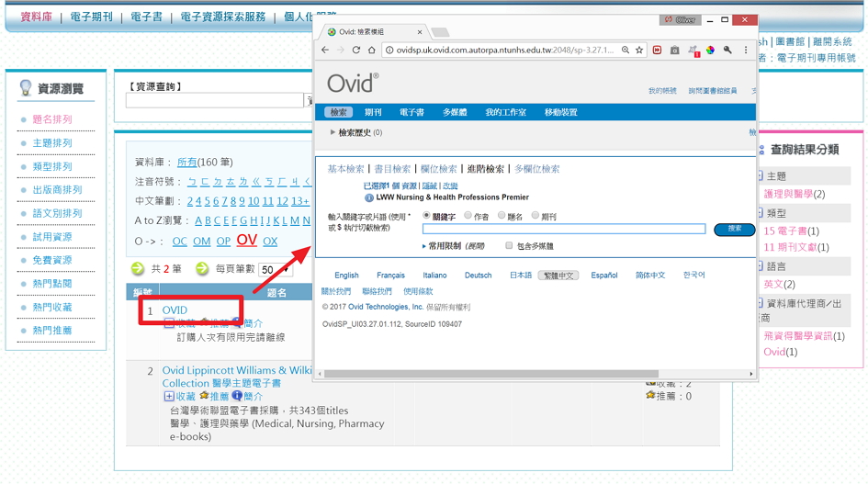The width and height of the screenshot is (868, 484).
Task: Switch language to Français
Action: (x=390, y=276)
